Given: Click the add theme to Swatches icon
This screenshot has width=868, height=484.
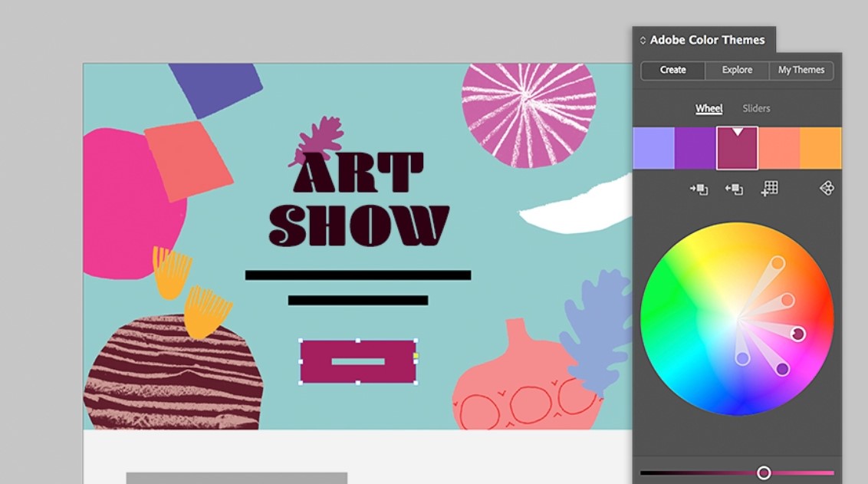Looking at the screenshot, I should click(x=770, y=188).
